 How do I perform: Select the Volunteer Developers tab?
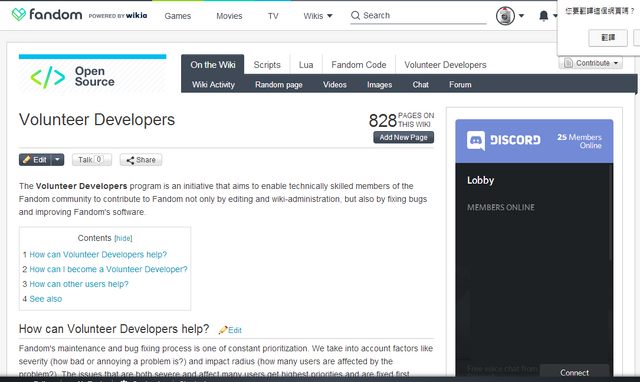445,64
